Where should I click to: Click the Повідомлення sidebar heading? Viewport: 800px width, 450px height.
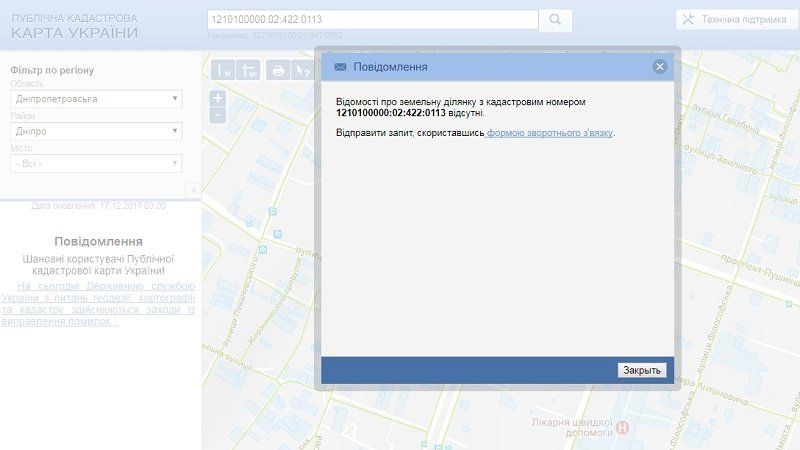98,241
